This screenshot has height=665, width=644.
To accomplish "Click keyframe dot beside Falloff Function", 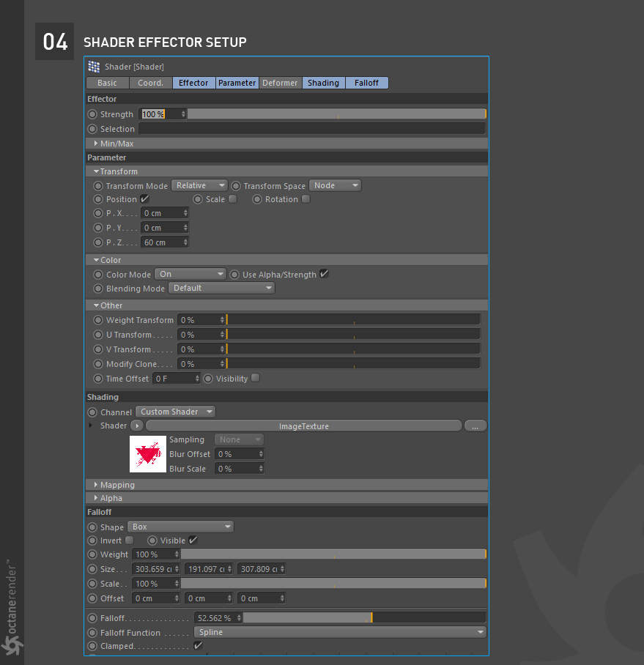I will pyautogui.click(x=92, y=632).
